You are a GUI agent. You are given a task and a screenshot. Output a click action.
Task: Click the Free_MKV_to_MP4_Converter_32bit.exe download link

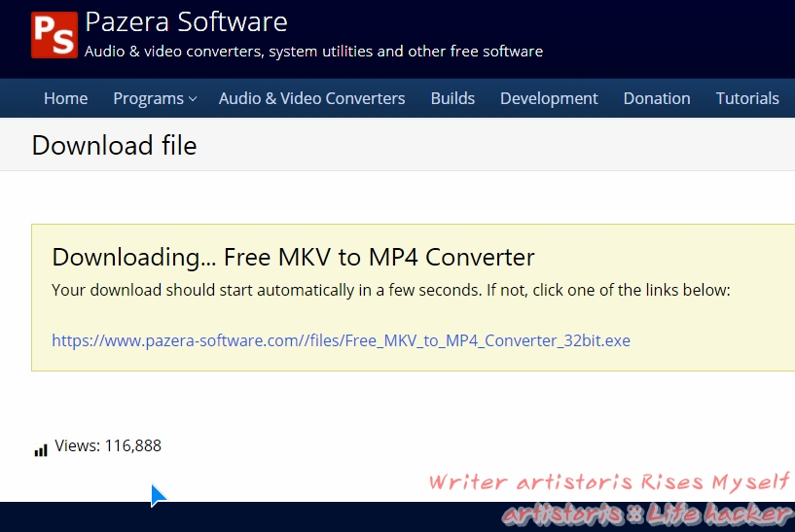click(341, 340)
